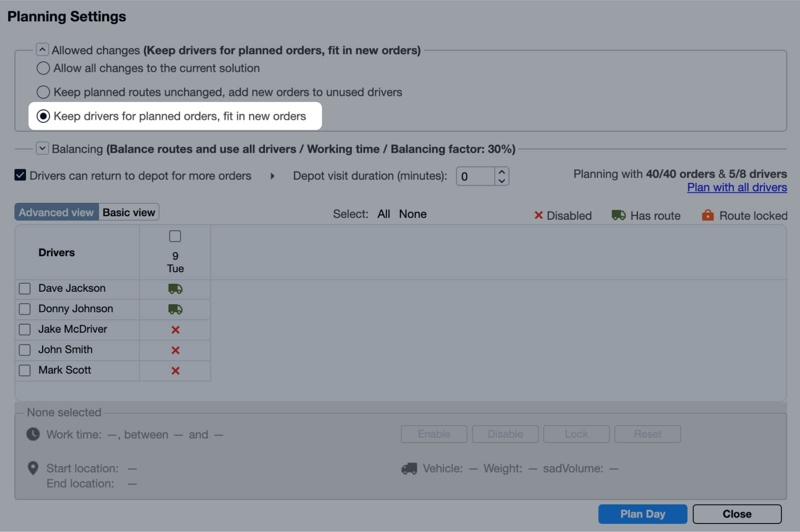The image size is (800, 532).
Task: Click the Route locked padlock icon
Action: (x=708, y=215)
